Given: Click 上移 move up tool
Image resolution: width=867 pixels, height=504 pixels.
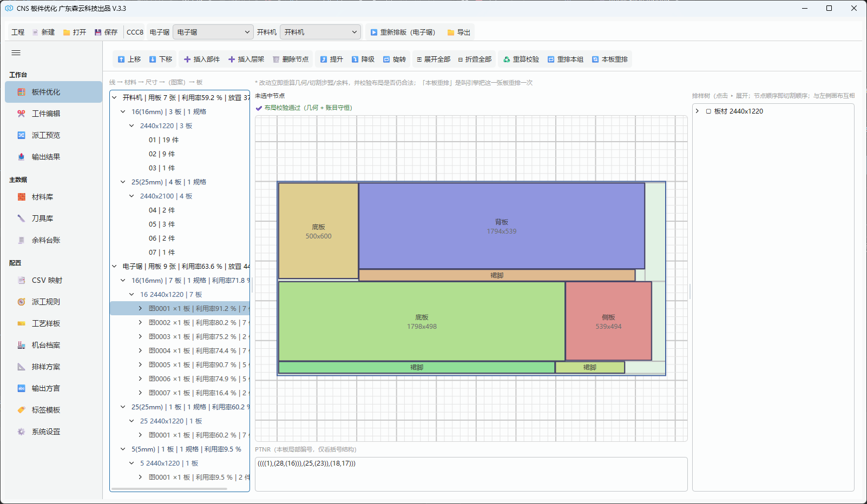Looking at the screenshot, I should (x=129, y=59).
